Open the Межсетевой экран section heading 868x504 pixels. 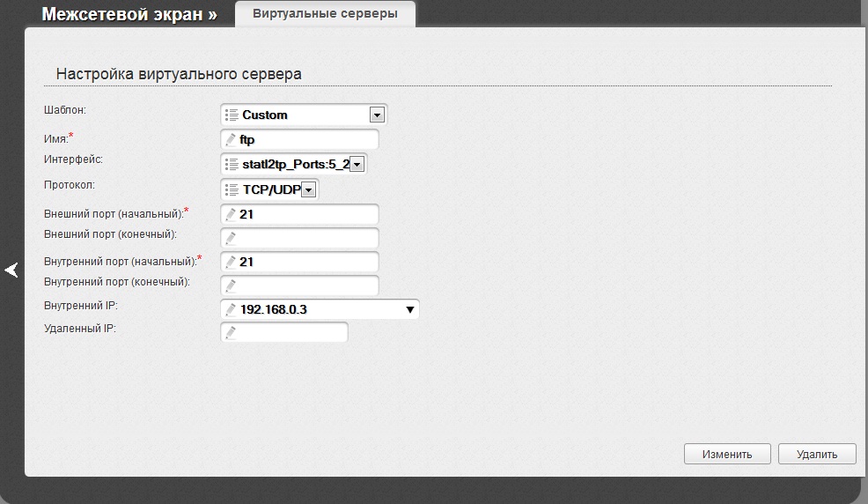pos(129,14)
